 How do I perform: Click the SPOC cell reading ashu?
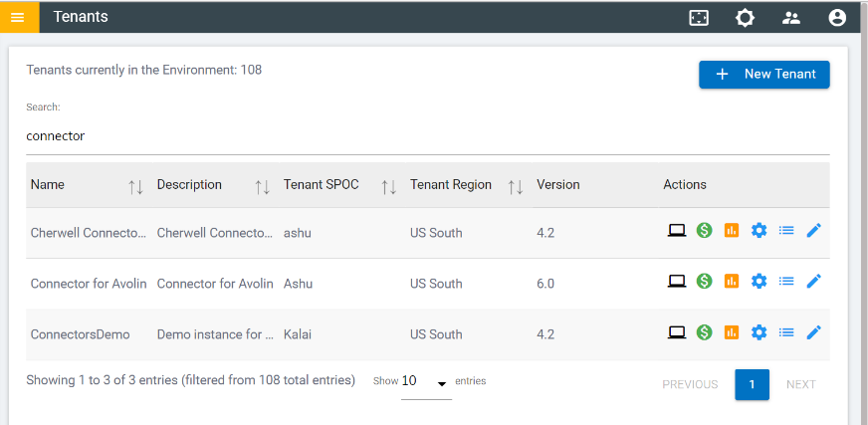pos(298,233)
